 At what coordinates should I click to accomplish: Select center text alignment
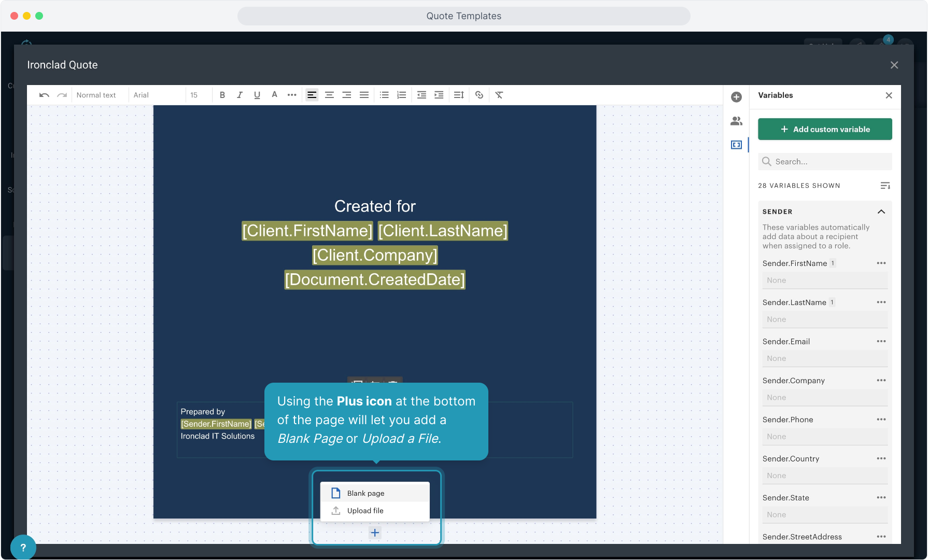pyautogui.click(x=329, y=95)
